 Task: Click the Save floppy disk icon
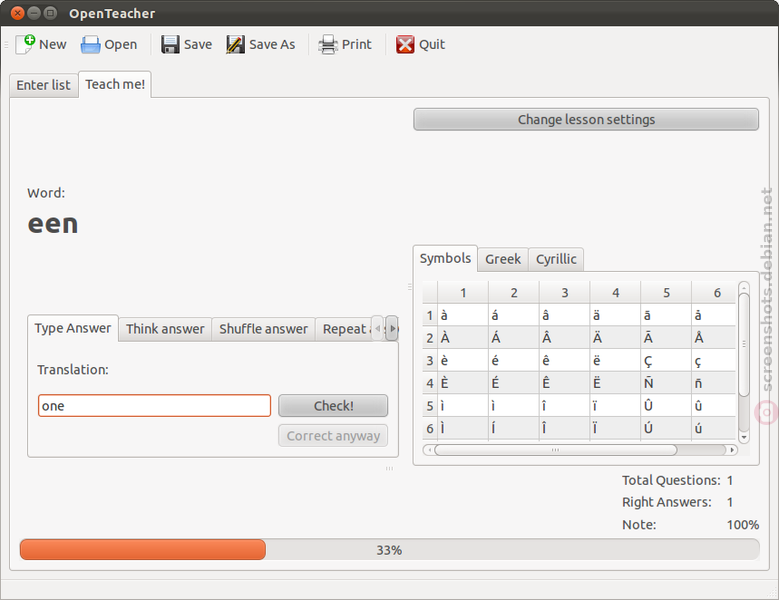click(x=170, y=44)
